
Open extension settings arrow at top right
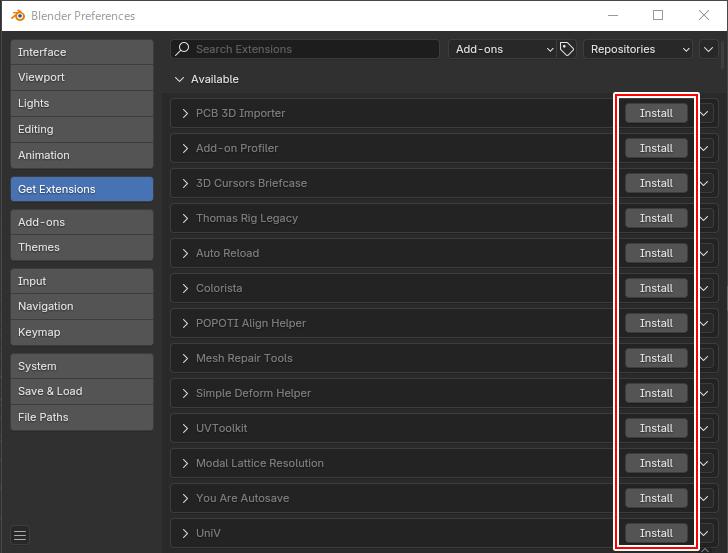pyautogui.click(x=708, y=49)
